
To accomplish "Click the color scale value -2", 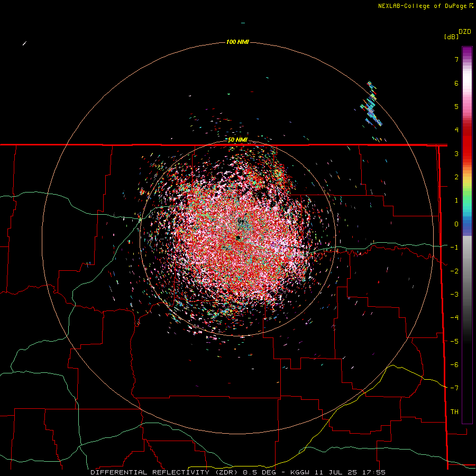I will click(454, 271).
